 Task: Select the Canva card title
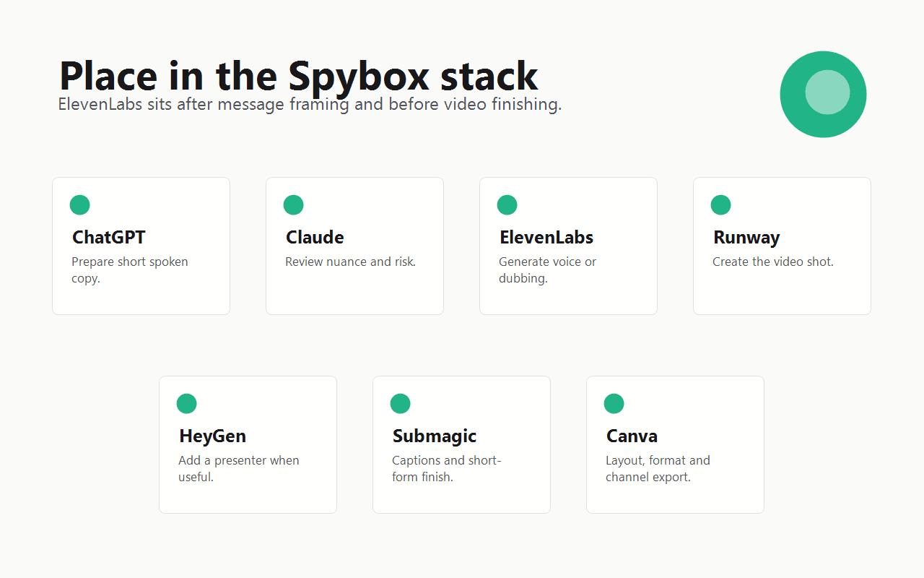click(x=632, y=436)
